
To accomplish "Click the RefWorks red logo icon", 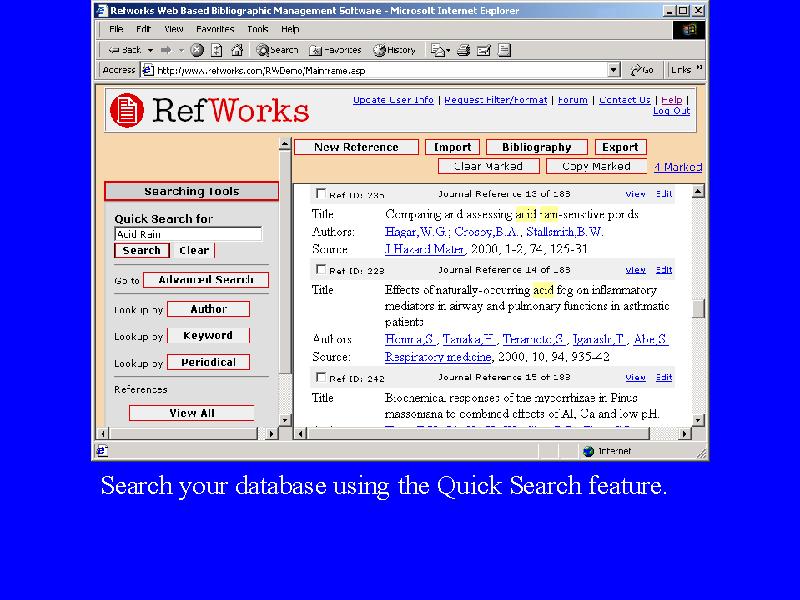I will coord(127,110).
